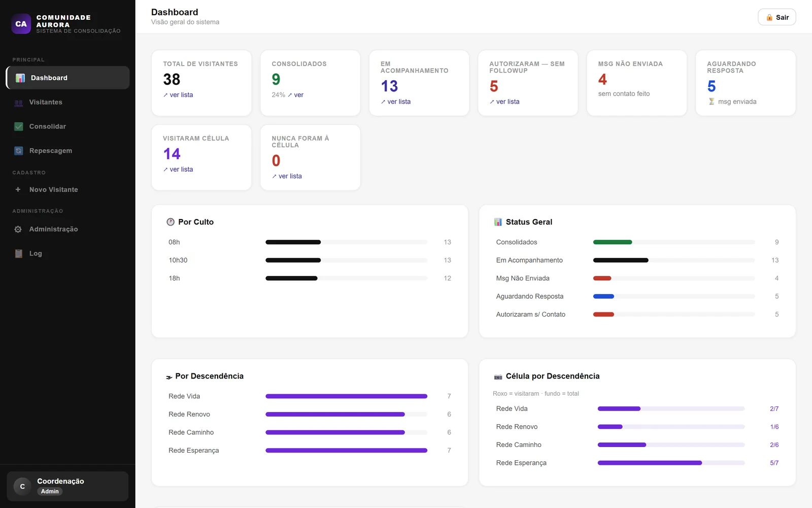Click the Autorizaram s/ Contato status label

coord(531,314)
